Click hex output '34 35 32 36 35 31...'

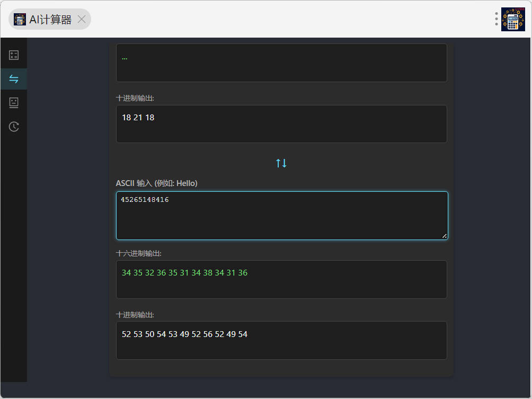click(x=281, y=279)
